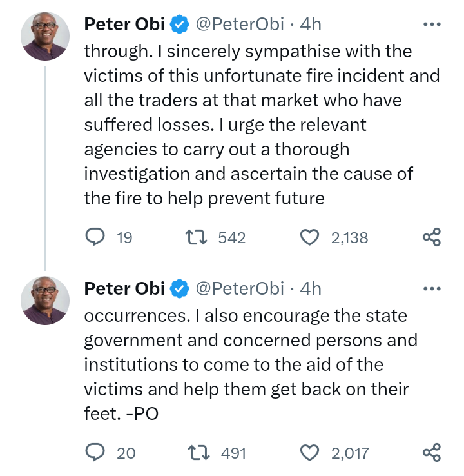Screen dimensions: 464x476
Task: Click verified badge on first tweet
Action: [179, 25]
